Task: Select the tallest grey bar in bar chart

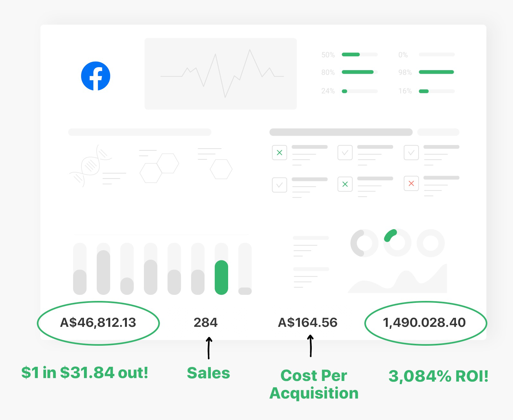Action: pyautogui.click(x=103, y=272)
